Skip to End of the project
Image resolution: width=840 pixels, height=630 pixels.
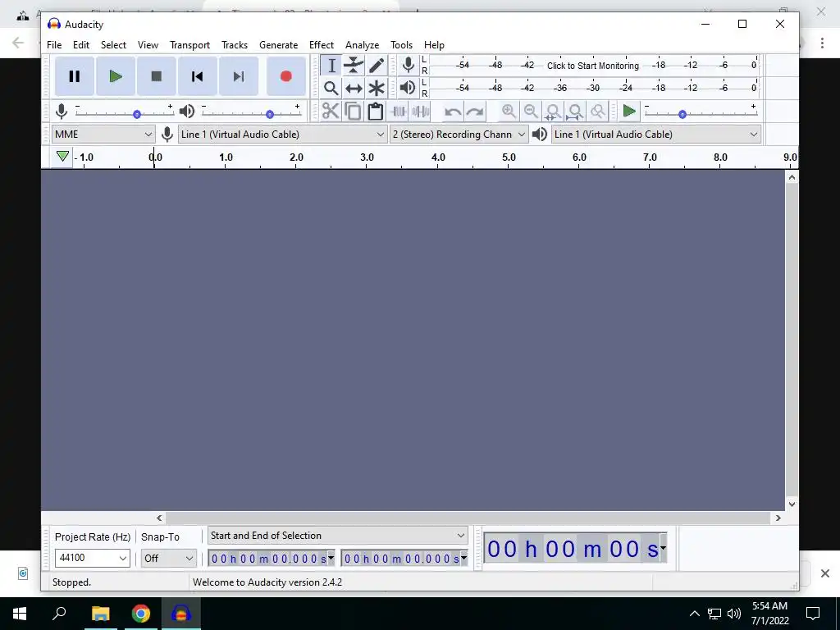click(x=239, y=76)
